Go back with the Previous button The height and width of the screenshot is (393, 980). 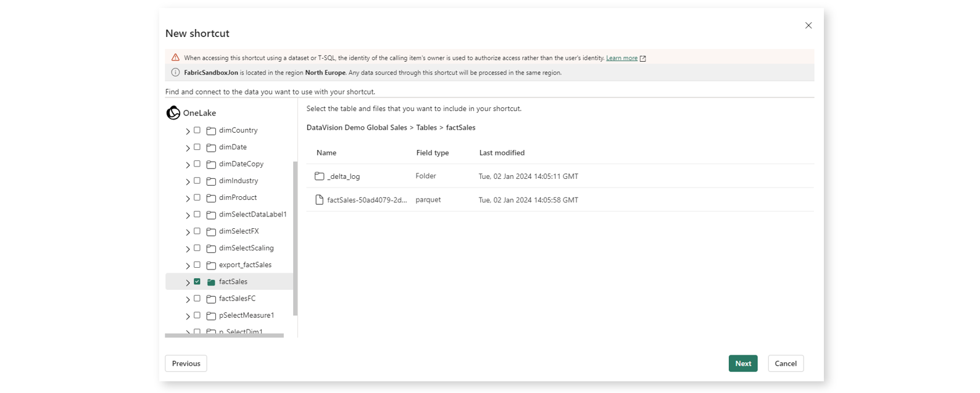[186, 363]
